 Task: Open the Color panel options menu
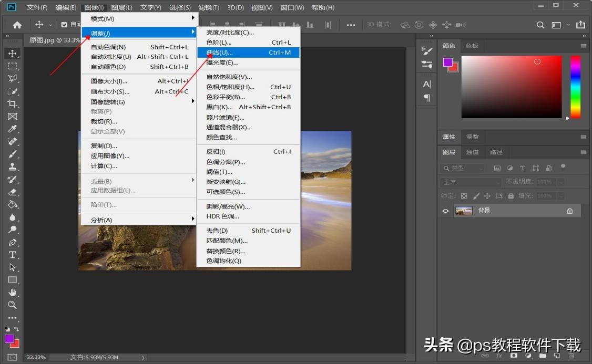click(x=583, y=46)
